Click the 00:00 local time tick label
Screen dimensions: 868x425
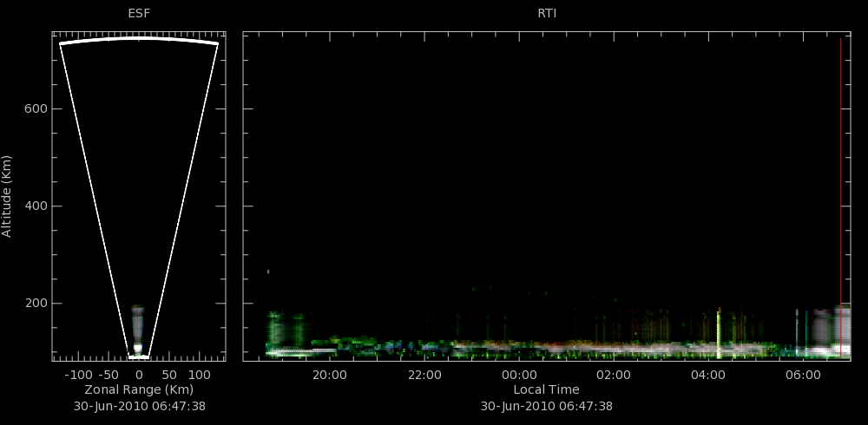pos(519,376)
